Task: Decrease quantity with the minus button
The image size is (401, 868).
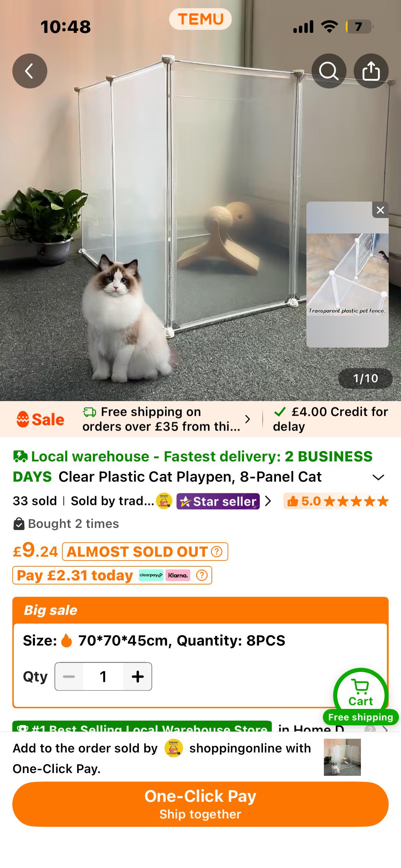Action: 69,677
